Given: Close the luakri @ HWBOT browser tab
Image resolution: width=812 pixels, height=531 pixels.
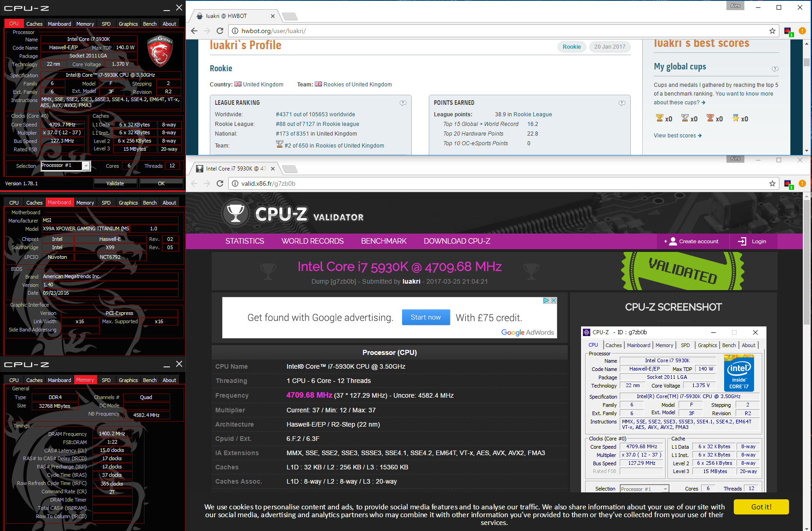Looking at the screenshot, I should [x=273, y=16].
